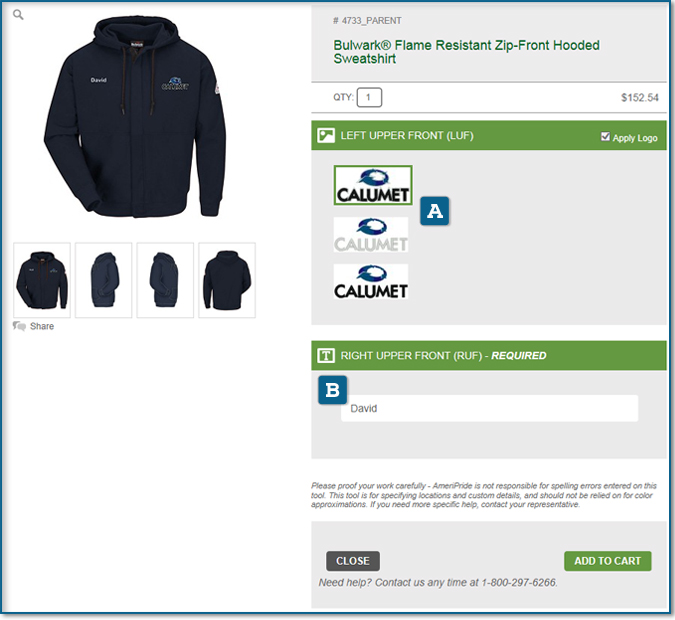Click the Close button
675x620 pixels.
pyautogui.click(x=353, y=561)
